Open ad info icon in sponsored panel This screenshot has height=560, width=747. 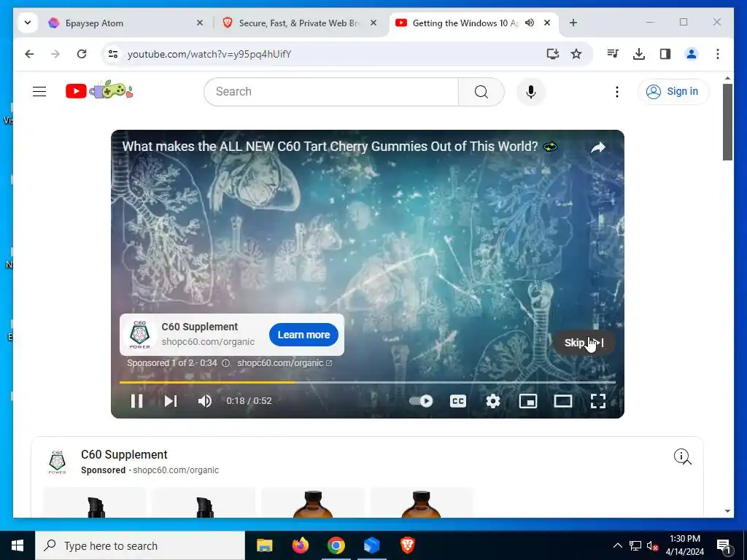tap(682, 456)
